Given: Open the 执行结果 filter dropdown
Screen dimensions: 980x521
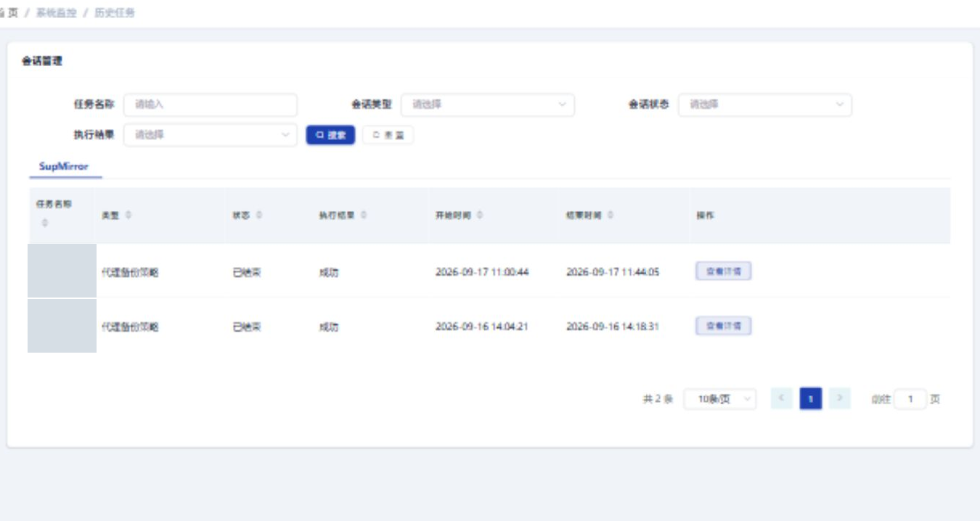Looking at the screenshot, I should click(211, 134).
